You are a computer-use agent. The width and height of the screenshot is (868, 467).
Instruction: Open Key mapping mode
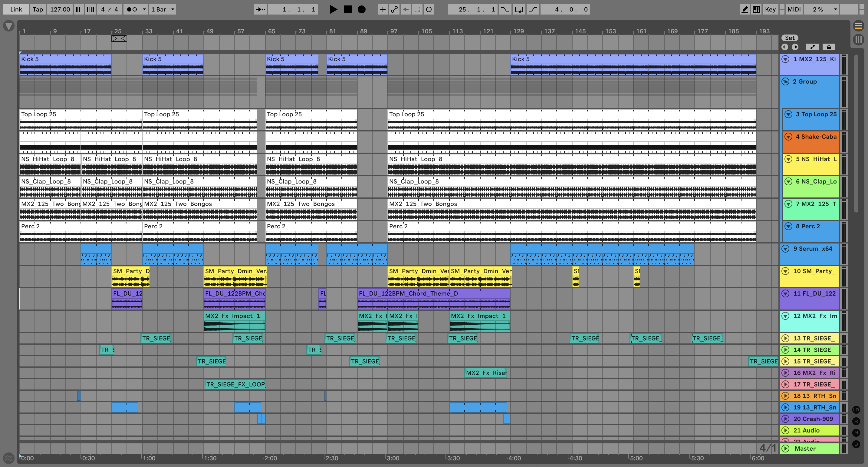pos(770,9)
